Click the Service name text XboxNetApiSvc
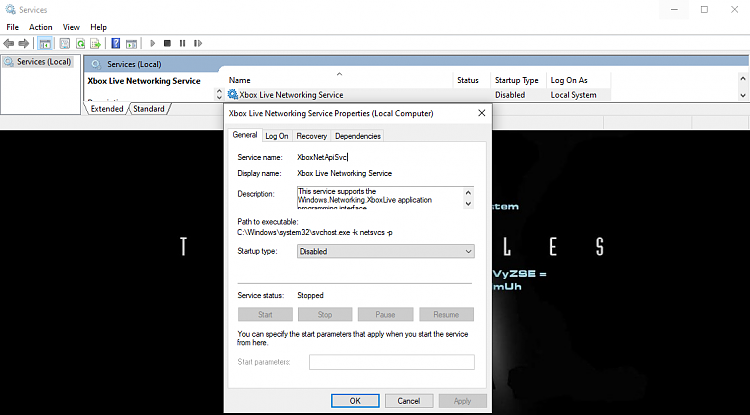This screenshot has width=750, height=415. click(x=322, y=157)
